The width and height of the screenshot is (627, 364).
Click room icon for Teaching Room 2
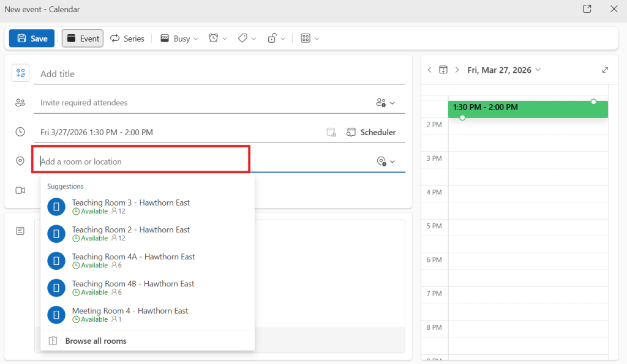point(56,234)
